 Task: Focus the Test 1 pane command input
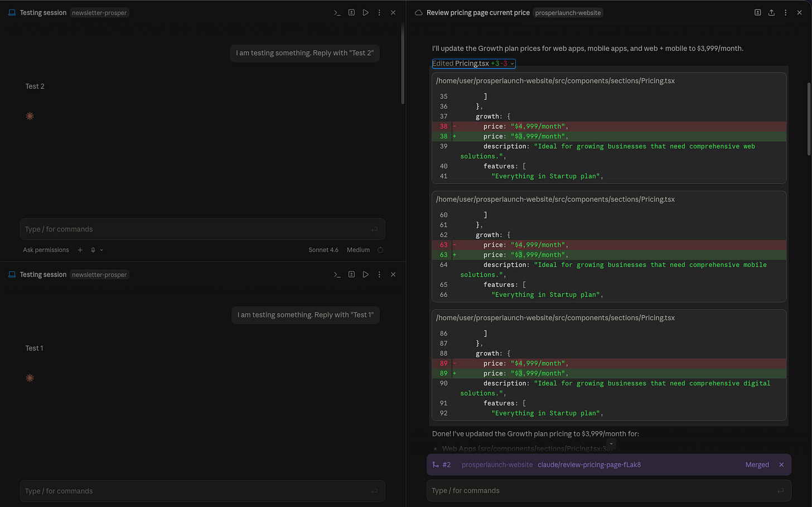pos(202,491)
